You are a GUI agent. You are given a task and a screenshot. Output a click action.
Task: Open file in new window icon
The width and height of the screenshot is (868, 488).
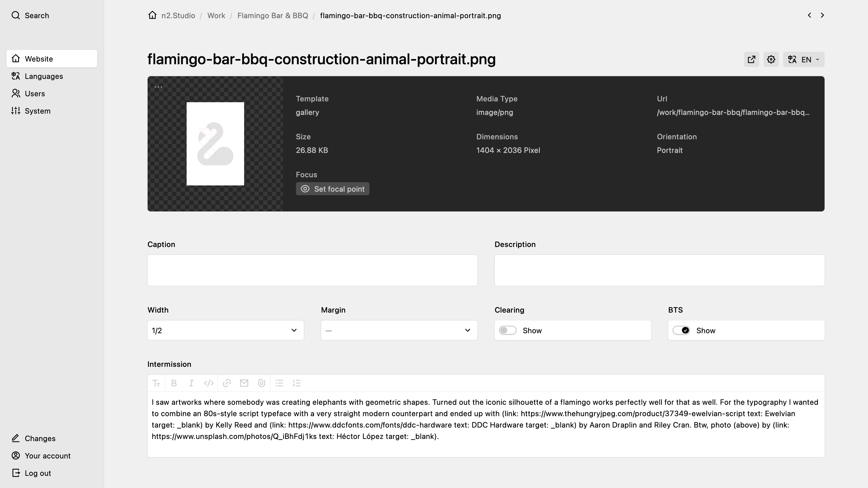click(x=751, y=59)
